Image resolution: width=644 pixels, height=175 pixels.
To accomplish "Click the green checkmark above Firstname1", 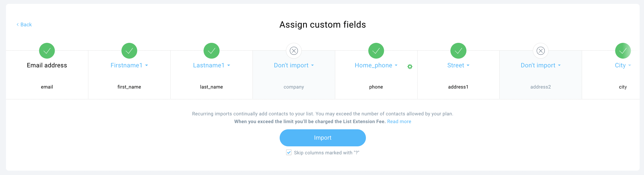I will 129,51.
